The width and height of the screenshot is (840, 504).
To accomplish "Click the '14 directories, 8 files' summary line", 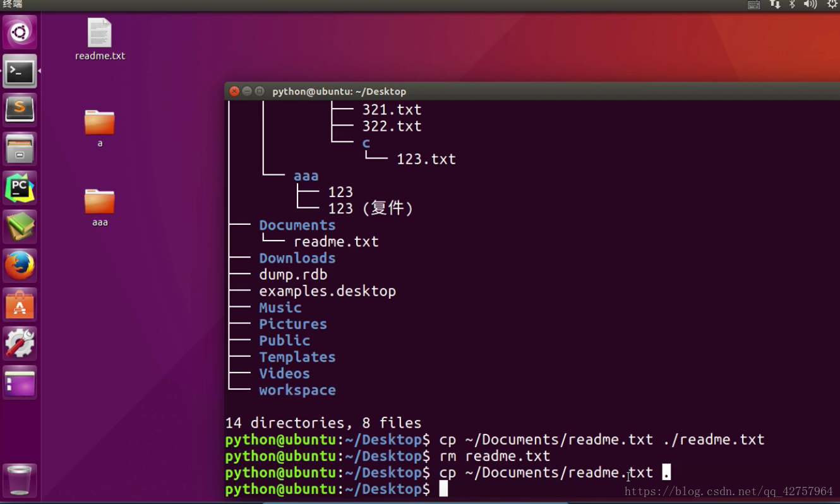I will pos(323,423).
